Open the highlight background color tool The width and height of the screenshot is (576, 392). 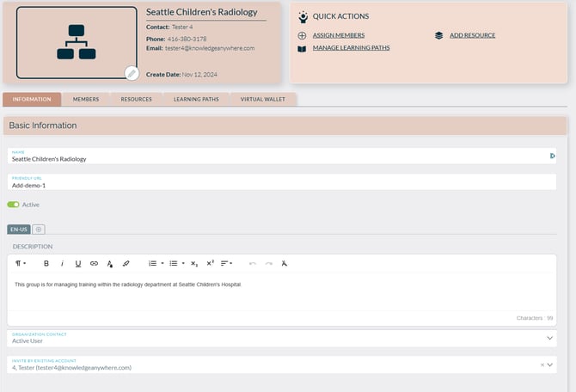[126, 263]
